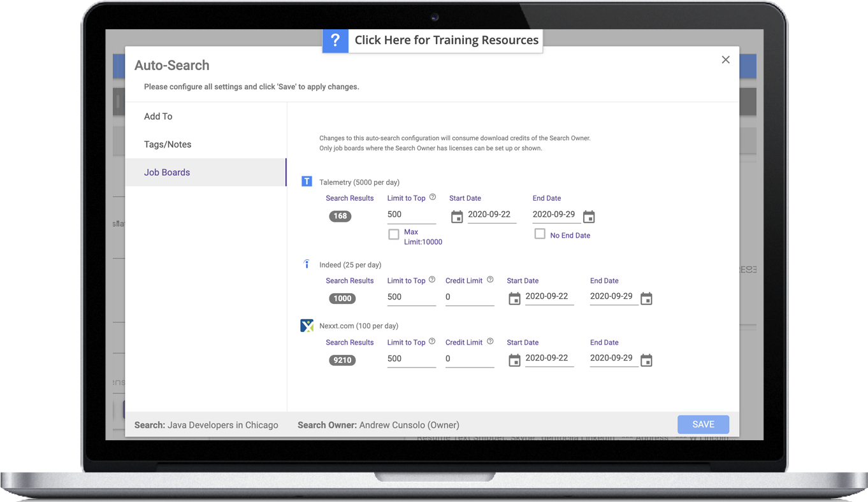Open the Nexxt.com end date calendar picker

pos(646,359)
